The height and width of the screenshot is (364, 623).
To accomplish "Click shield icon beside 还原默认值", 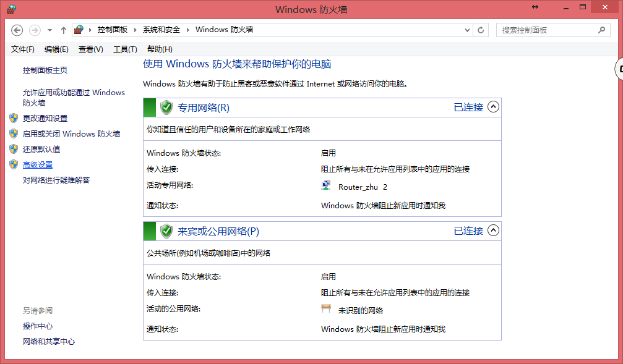I will 14,149.
